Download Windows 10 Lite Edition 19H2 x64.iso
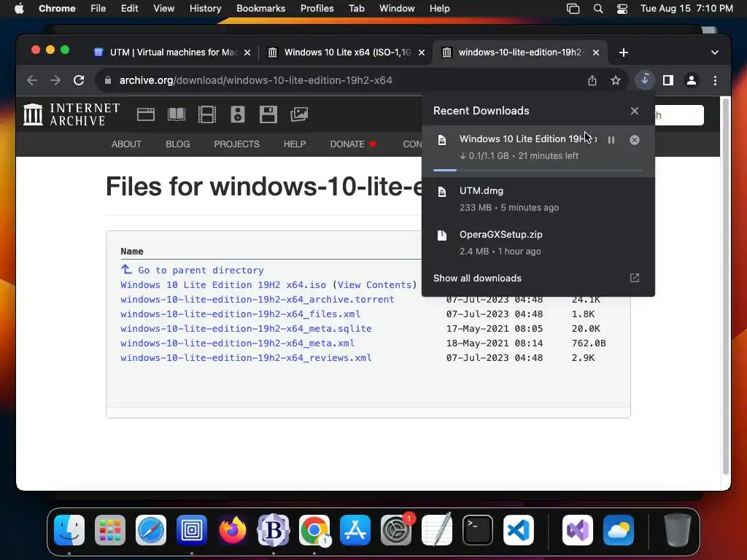The image size is (747, 560). click(223, 285)
